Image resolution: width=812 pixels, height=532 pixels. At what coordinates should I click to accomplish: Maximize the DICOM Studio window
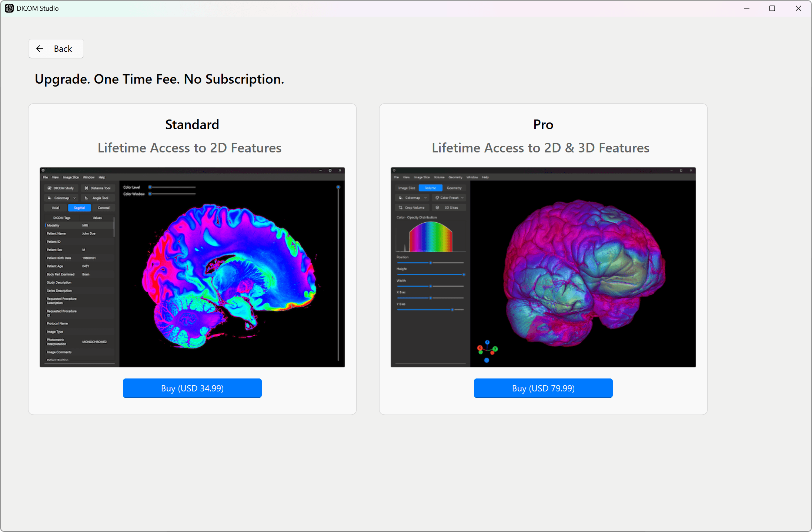point(772,8)
